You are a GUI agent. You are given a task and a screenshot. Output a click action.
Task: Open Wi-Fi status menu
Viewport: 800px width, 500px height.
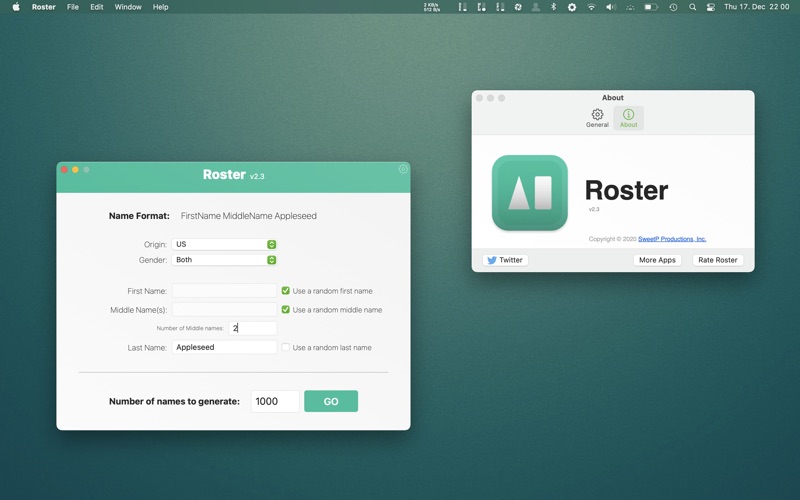click(591, 7)
